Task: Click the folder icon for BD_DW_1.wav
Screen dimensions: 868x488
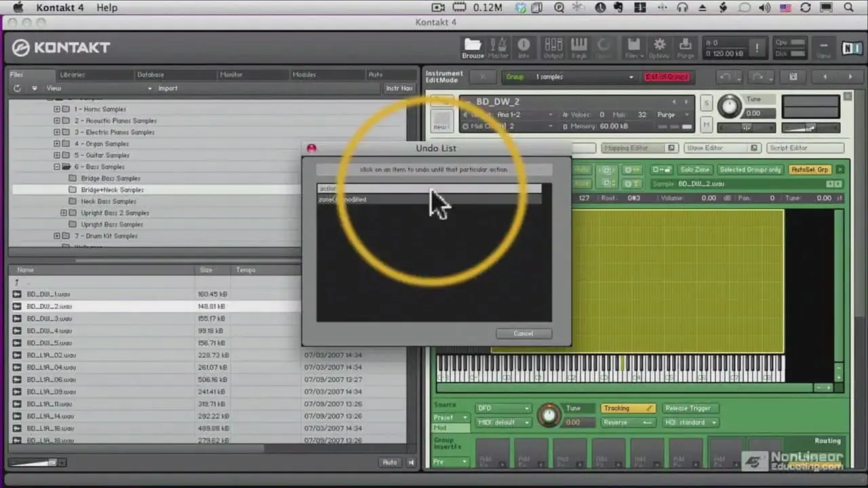Action: 17,294
